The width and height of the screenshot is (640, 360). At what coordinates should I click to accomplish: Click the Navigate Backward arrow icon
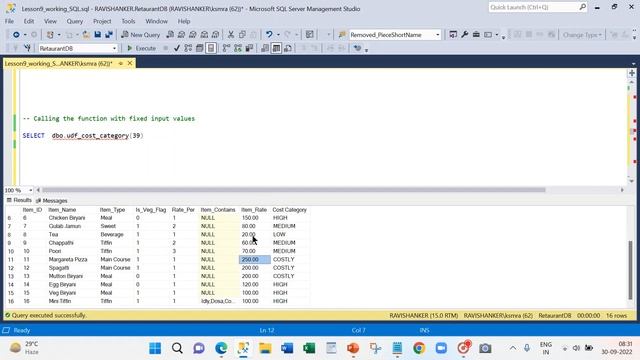click(16, 35)
